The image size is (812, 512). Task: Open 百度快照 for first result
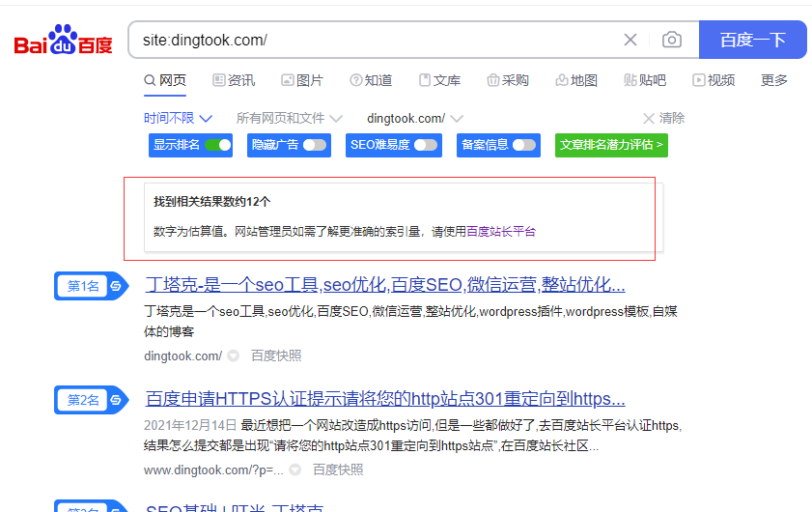tap(276, 356)
